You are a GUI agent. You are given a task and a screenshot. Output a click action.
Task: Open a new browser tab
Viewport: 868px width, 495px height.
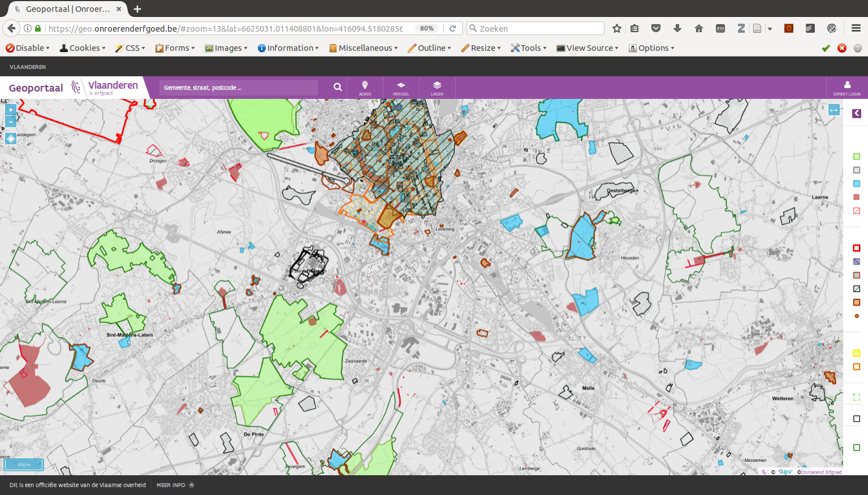click(137, 9)
